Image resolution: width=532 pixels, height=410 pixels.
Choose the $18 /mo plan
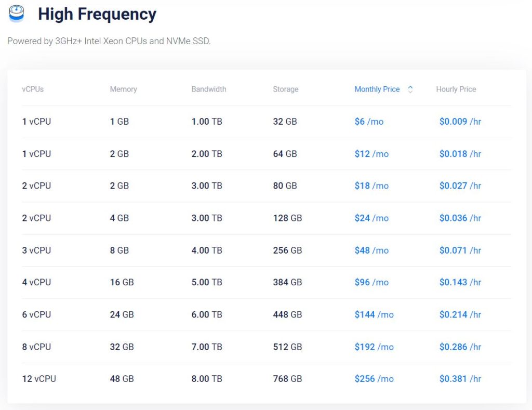(x=371, y=186)
